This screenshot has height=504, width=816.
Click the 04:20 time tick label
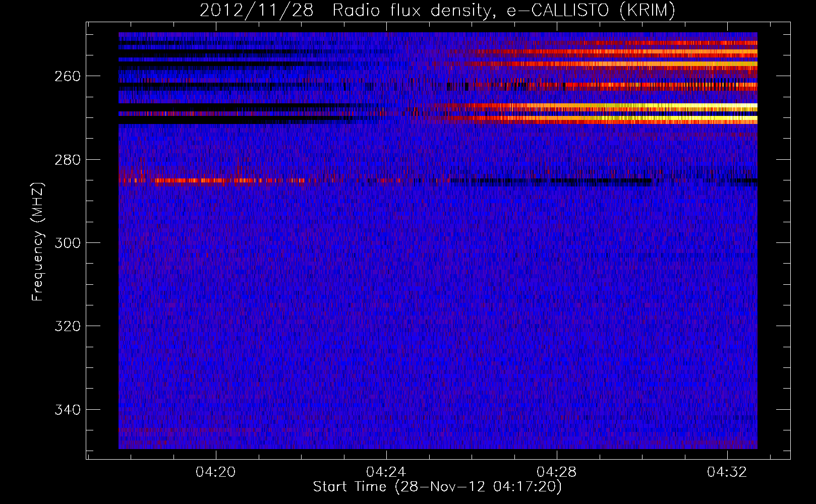[216, 472]
